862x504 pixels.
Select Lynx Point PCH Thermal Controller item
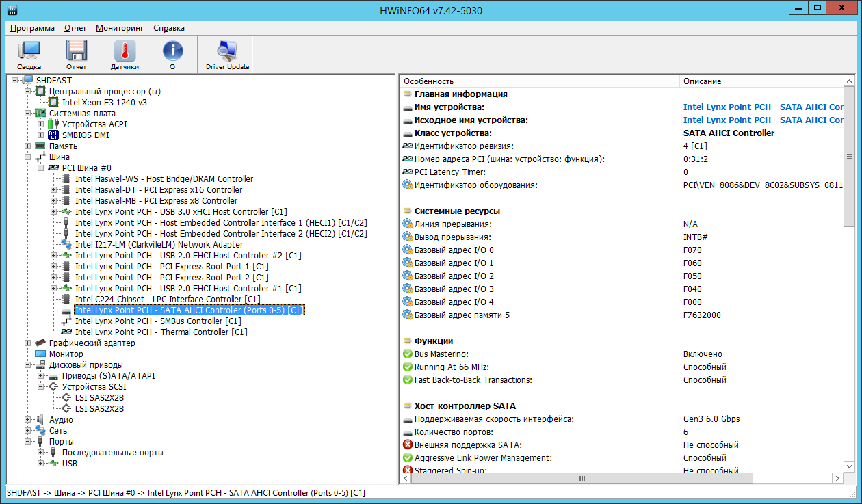pyautogui.click(x=161, y=332)
